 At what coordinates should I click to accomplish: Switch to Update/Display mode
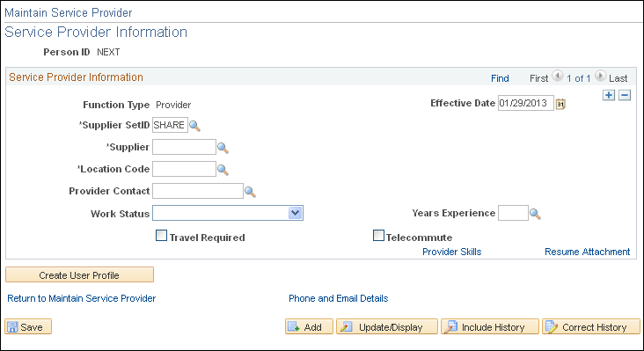[x=387, y=326]
